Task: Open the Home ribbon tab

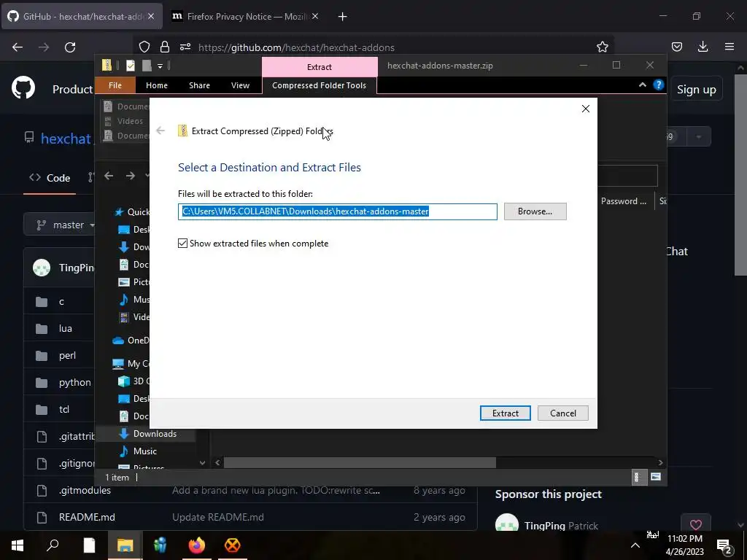Action: pos(157,85)
